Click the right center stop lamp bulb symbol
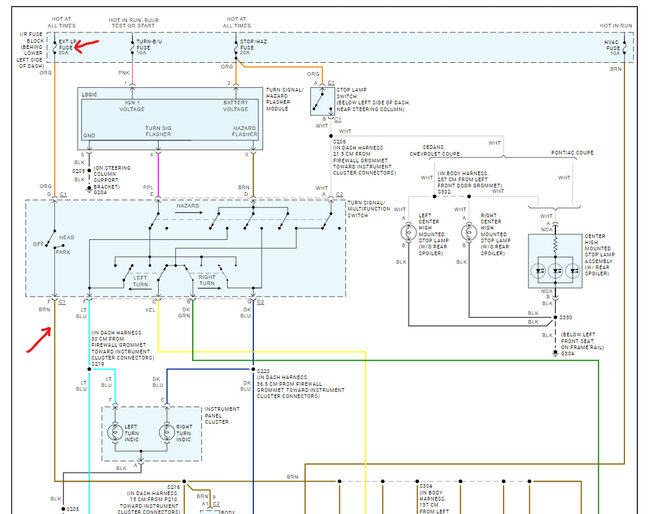The height and width of the screenshot is (514, 650). coord(469,232)
